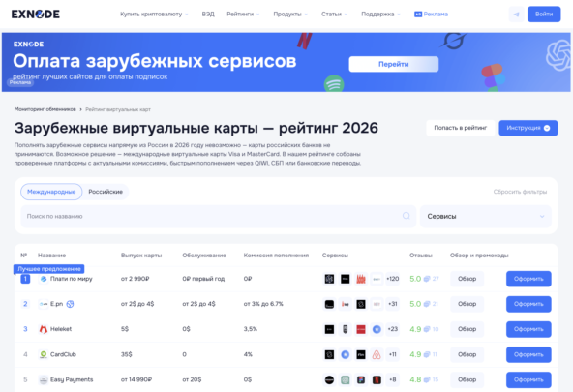Click Оформить for E.pn

point(528,304)
